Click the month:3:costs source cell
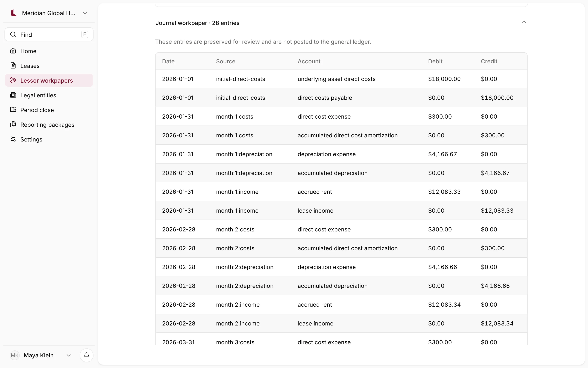 click(x=235, y=342)
